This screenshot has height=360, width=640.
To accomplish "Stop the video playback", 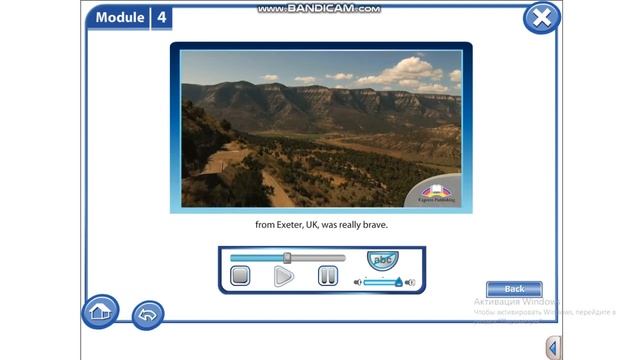I will coord(240,276).
